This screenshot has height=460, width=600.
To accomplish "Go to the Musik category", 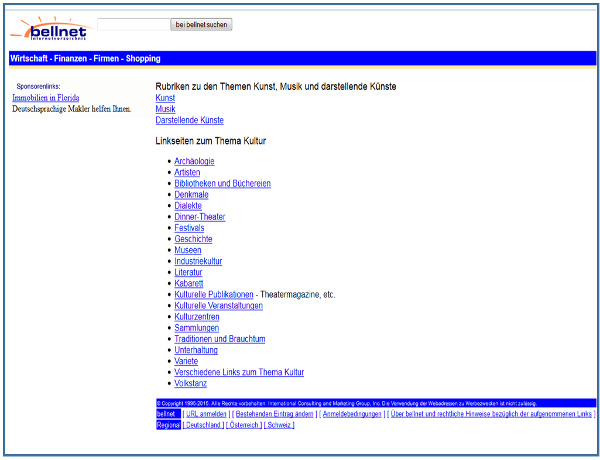I will point(166,109).
